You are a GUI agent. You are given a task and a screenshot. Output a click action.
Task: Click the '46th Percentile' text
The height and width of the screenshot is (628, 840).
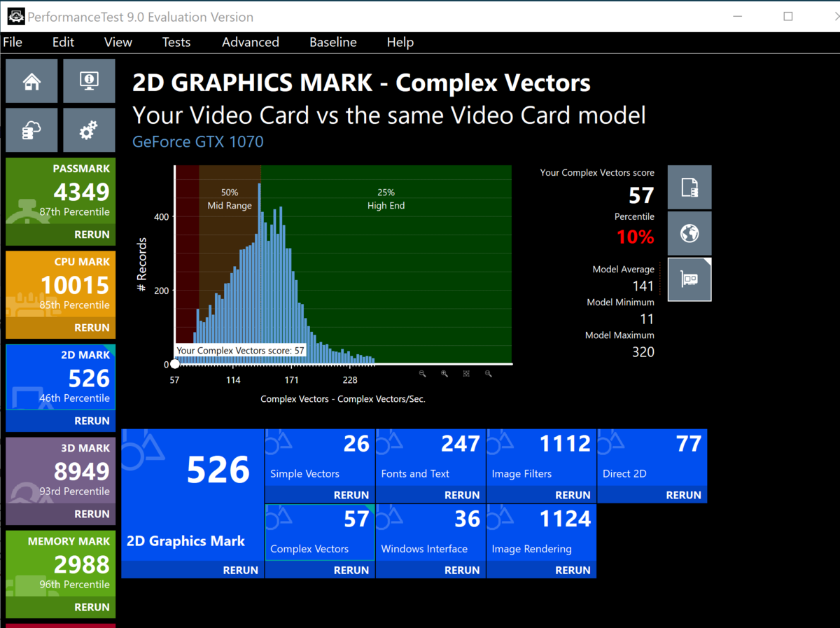[74, 398]
